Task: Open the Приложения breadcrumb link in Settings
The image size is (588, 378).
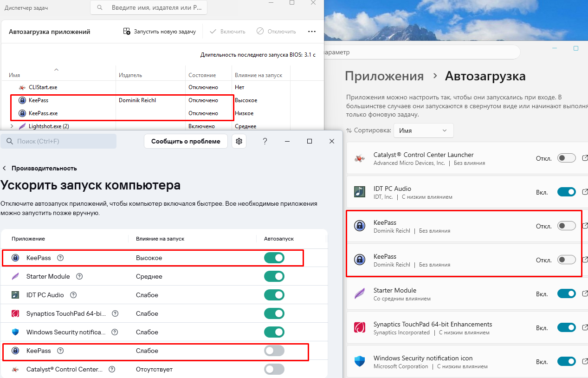Action: 384,76
